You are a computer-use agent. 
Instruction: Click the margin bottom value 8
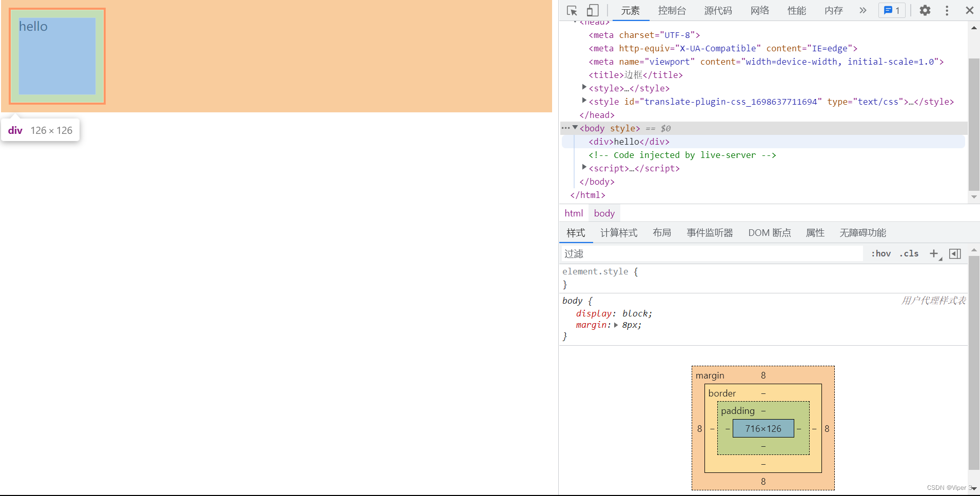[763, 482]
